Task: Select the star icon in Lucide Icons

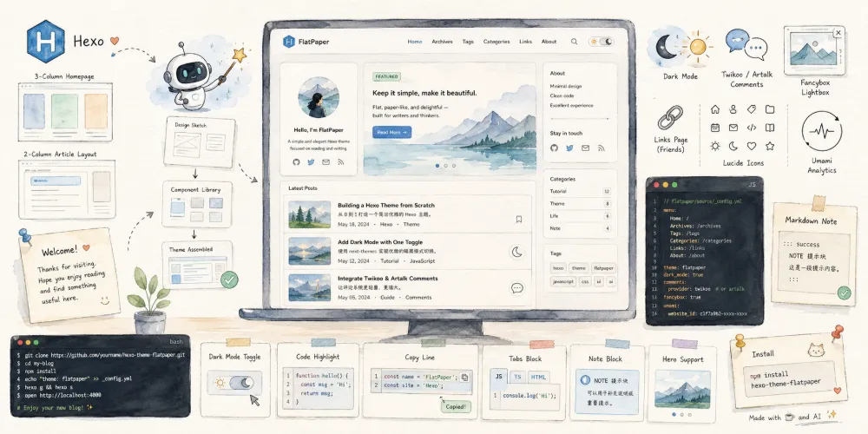Action: [769, 146]
